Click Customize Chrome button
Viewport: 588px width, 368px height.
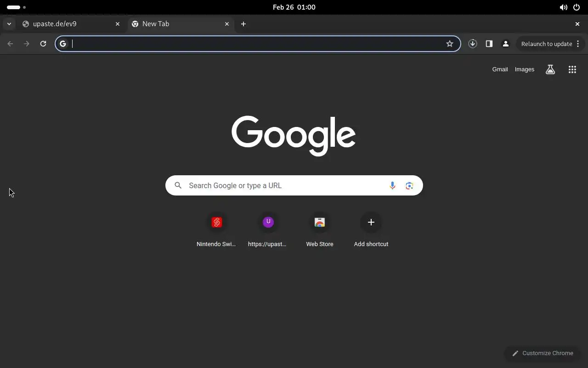(x=543, y=353)
